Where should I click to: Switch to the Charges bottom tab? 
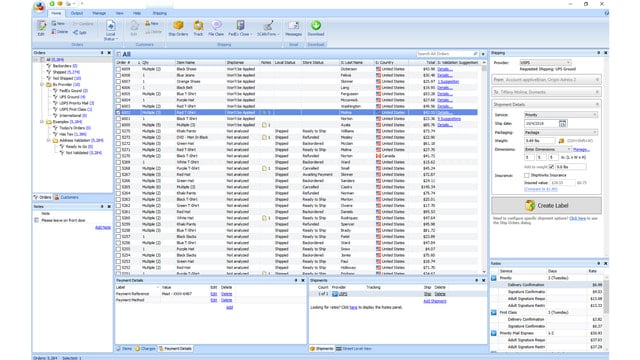(x=146, y=349)
